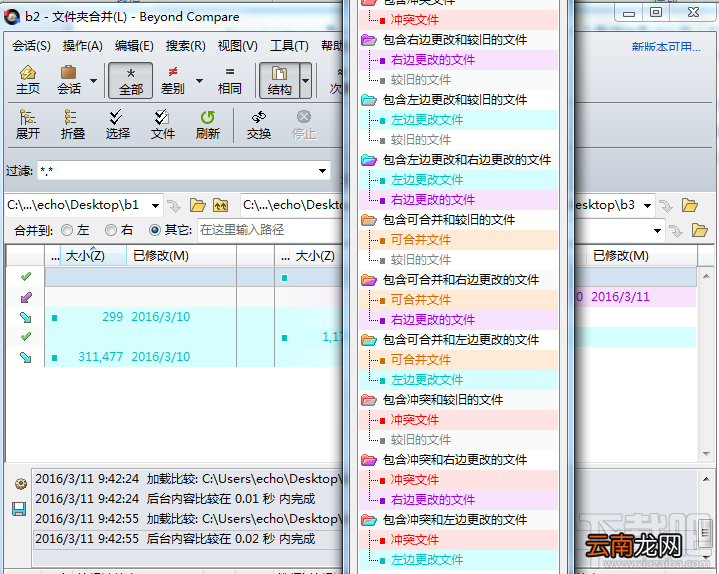Screen dimensions: 719x574
Task: Browse for folder beside b3 path
Action: pos(689,205)
